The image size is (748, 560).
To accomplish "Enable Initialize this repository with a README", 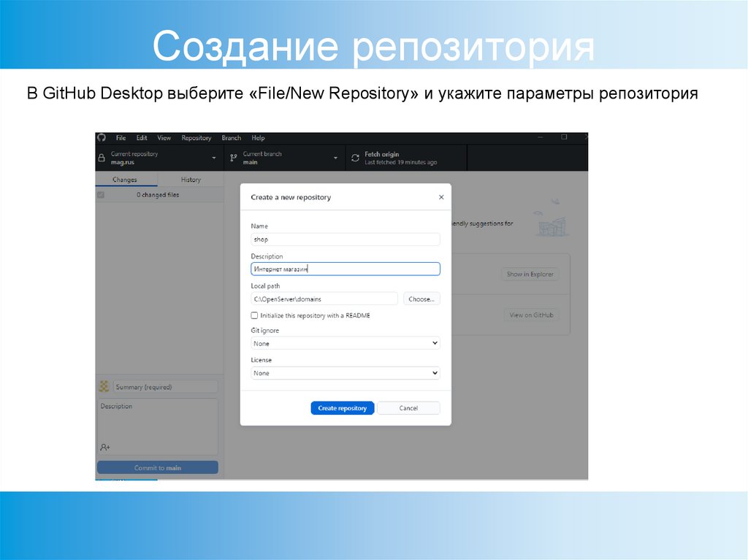I will tap(254, 315).
